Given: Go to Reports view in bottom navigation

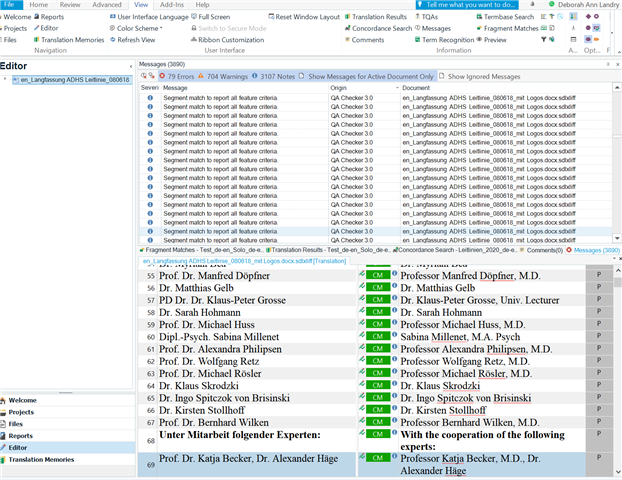Looking at the screenshot, I should pyautogui.click(x=67, y=436).
